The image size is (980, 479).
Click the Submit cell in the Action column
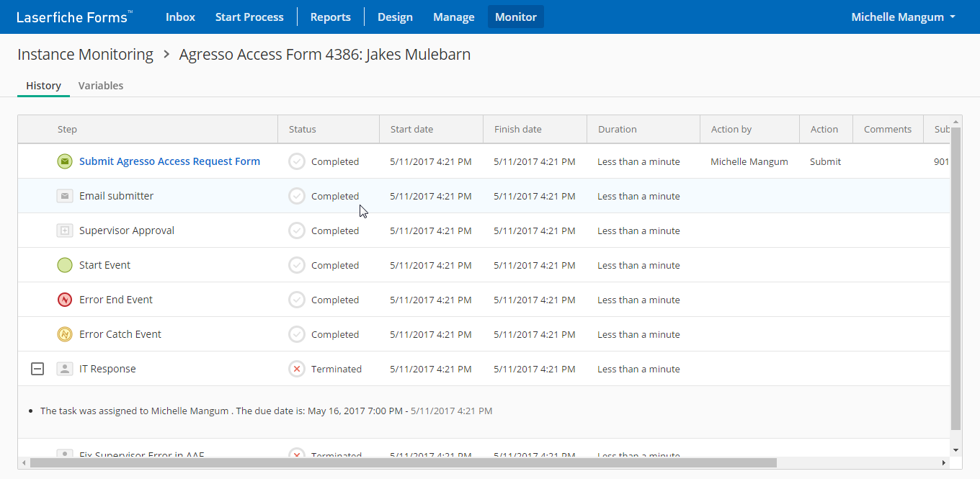[x=825, y=161]
